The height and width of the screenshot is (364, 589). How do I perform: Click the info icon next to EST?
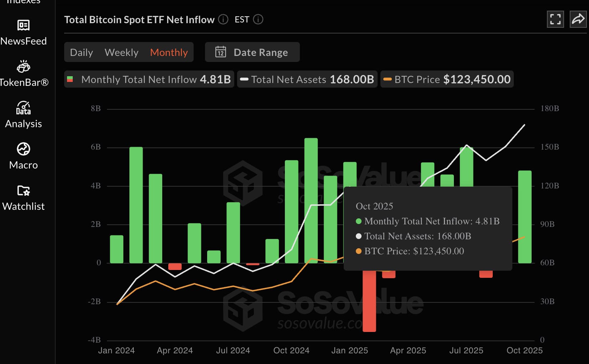click(x=258, y=19)
